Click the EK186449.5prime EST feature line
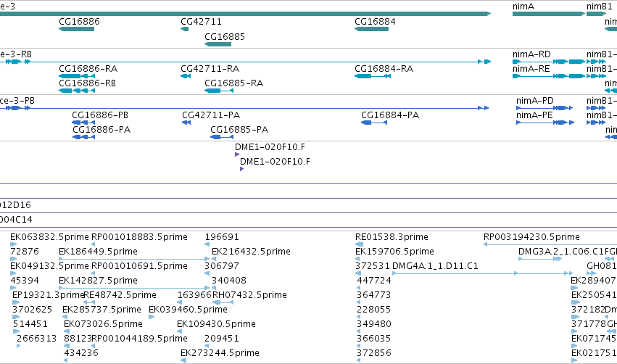Viewport: 617px width, 364px height. coord(134,259)
